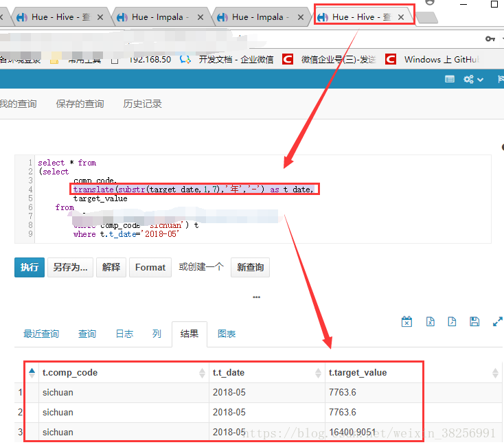Click the 新查询 (New query) button

click(x=250, y=267)
